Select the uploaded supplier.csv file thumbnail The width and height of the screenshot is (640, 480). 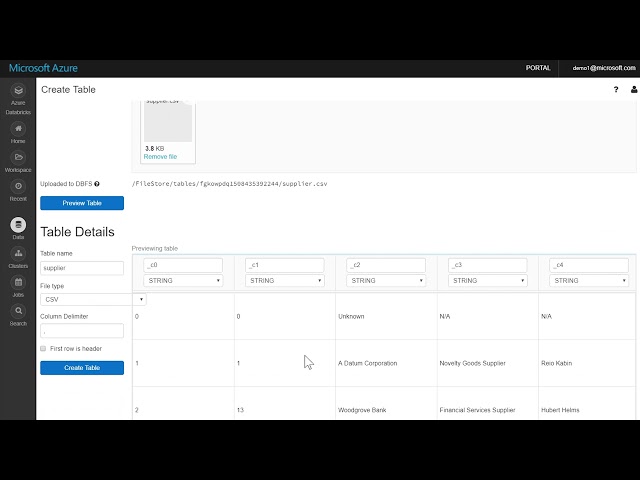tap(168, 122)
